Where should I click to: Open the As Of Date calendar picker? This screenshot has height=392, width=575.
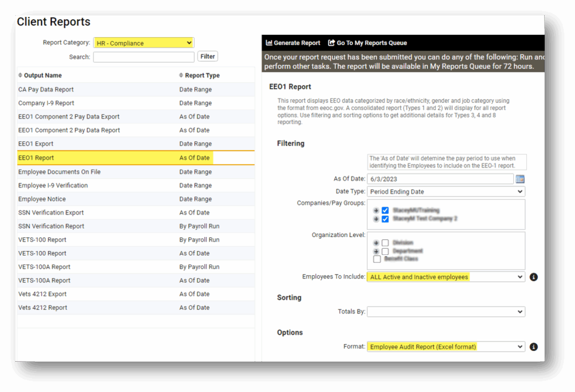[519, 179]
